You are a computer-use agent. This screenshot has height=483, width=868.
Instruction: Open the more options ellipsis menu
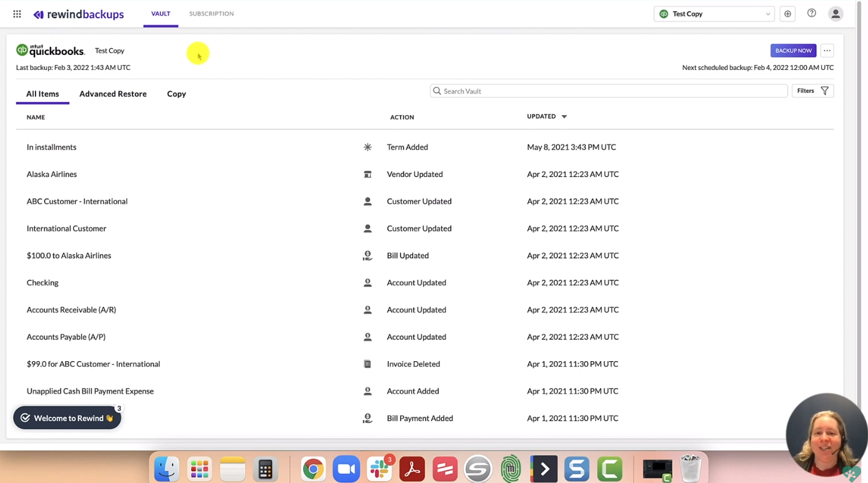point(827,51)
